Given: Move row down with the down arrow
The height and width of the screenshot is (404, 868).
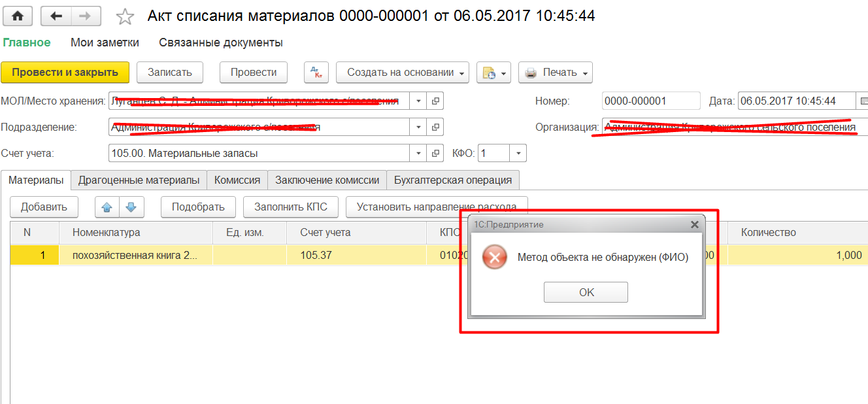Looking at the screenshot, I should click(x=131, y=207).
